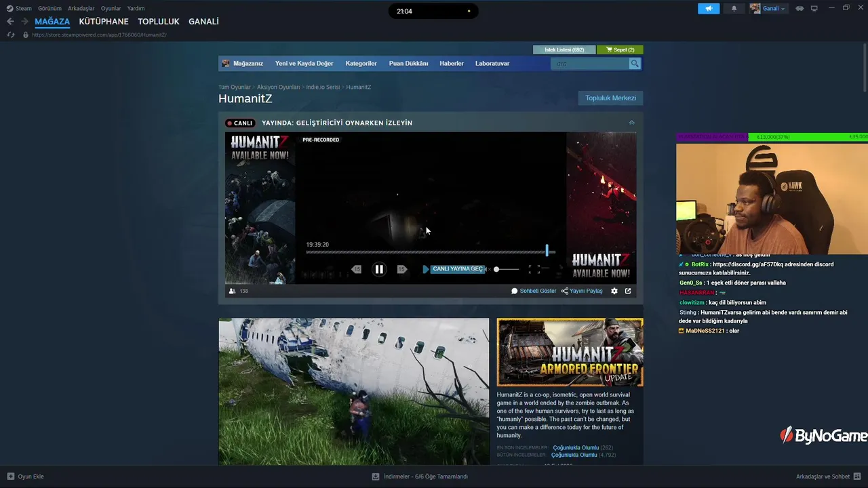The width and height of the screenshot is (868, 488).
Task: Click the broadcast timeline position handle
Action: click(547, 251)
